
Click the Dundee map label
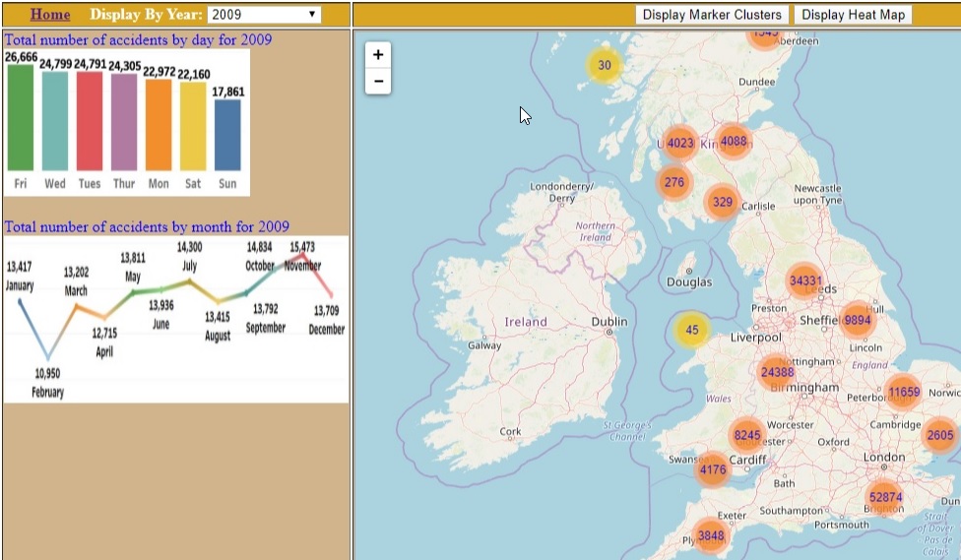click(756, 82)
